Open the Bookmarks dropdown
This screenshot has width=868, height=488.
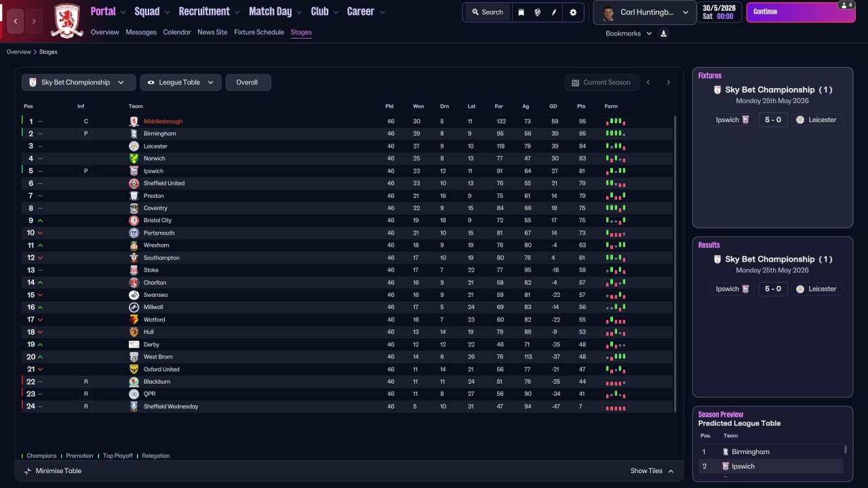tap(629, 33)
